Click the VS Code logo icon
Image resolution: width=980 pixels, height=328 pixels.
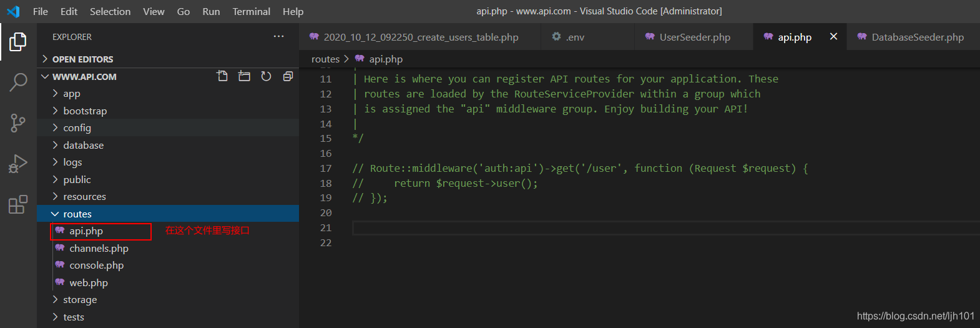pos(13,11)
